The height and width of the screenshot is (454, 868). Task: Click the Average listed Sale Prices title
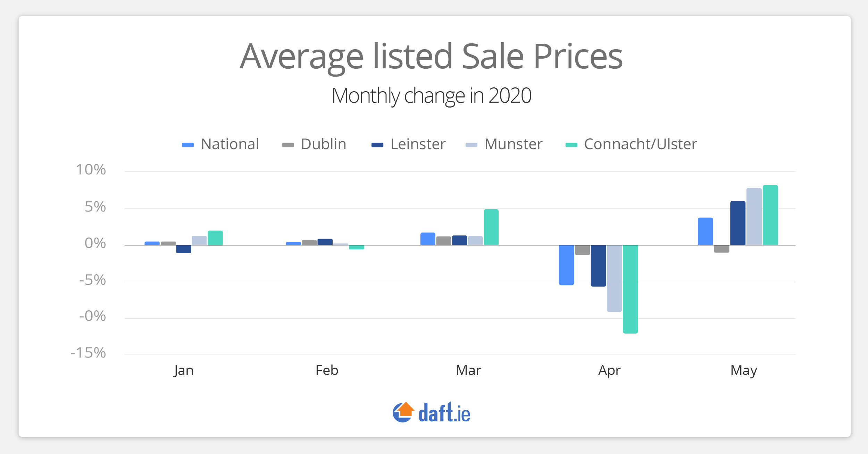431,56
